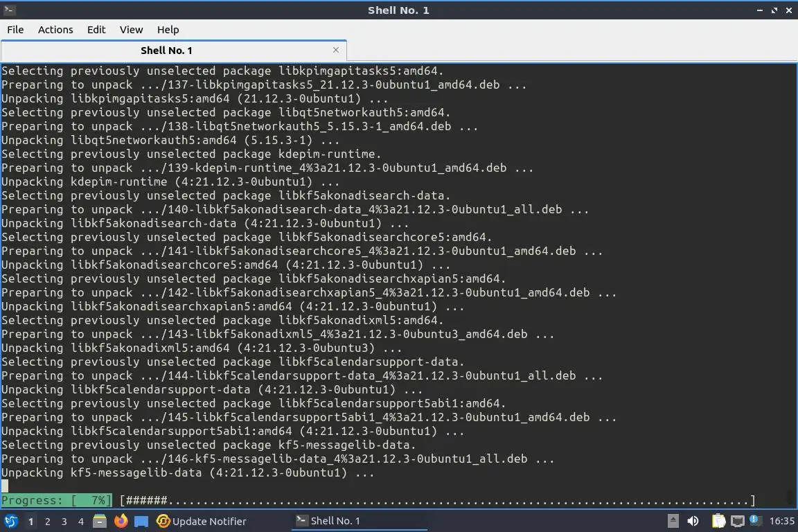Open the Actions menu
This screenshot has width=798, height=532.
55,30
